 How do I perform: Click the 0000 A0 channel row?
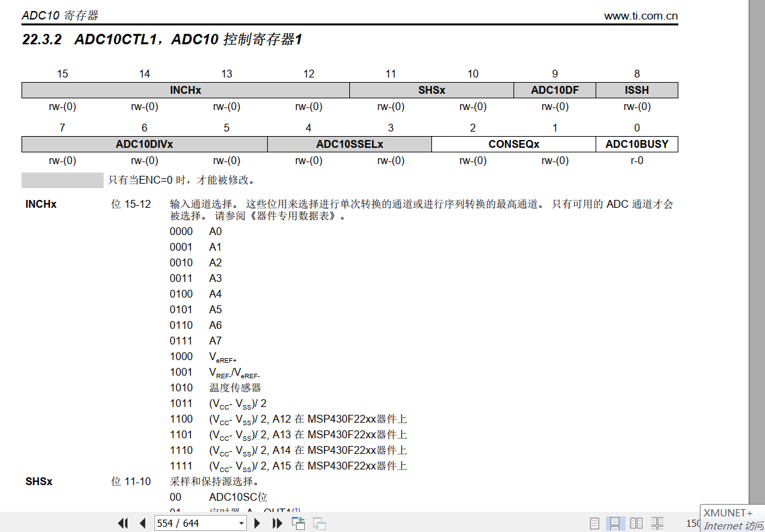195,232
